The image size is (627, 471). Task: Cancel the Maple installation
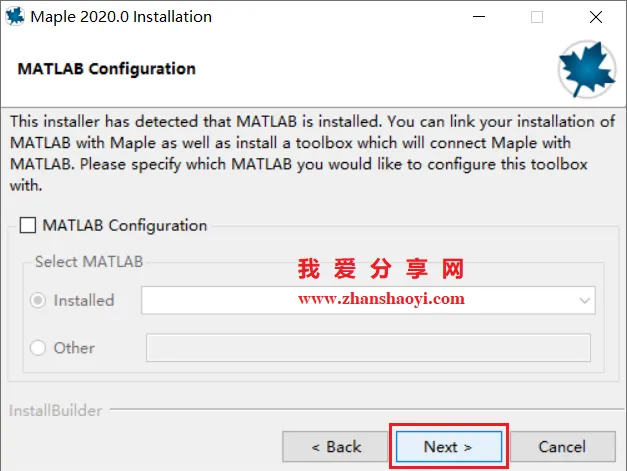(562, 447)
